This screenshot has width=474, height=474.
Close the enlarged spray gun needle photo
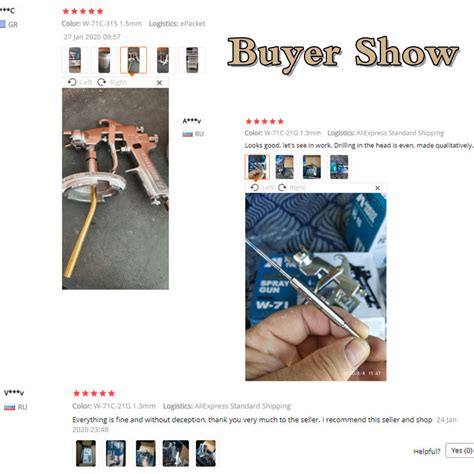[378, 188]
